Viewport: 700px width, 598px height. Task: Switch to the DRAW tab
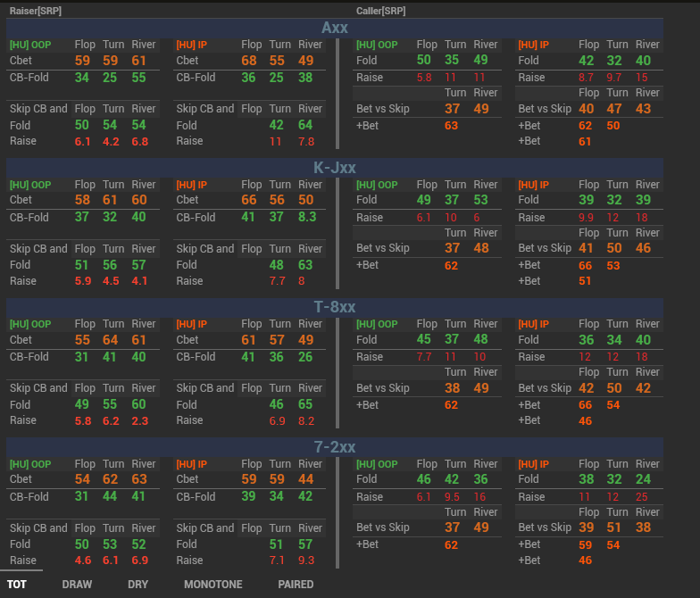[x=77, y=584]
